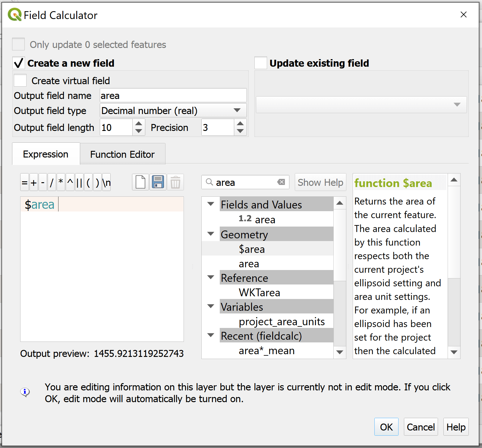Image resolution: width=482 pixels, height=448 pixels.
Task: Collapse the Fields and Values group
Action: click(211, 204)
